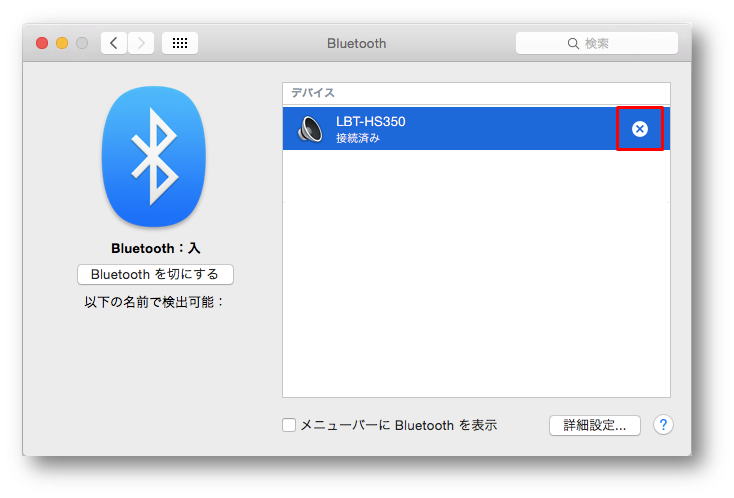Remove the LBT-HS350 device with the X icon

[639, 129]
